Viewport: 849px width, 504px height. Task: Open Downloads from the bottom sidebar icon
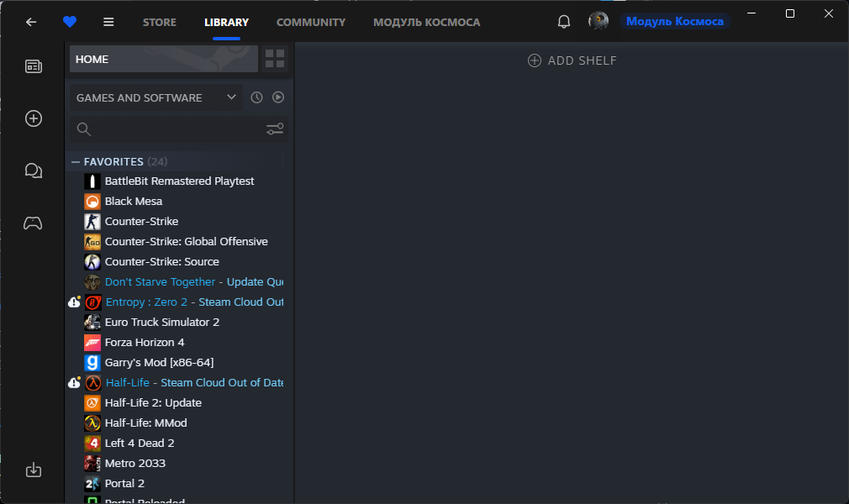(x=33, y=470)
